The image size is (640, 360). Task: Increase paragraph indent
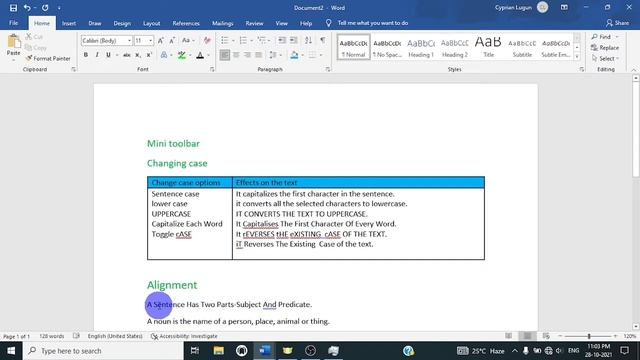coord(293,40)
